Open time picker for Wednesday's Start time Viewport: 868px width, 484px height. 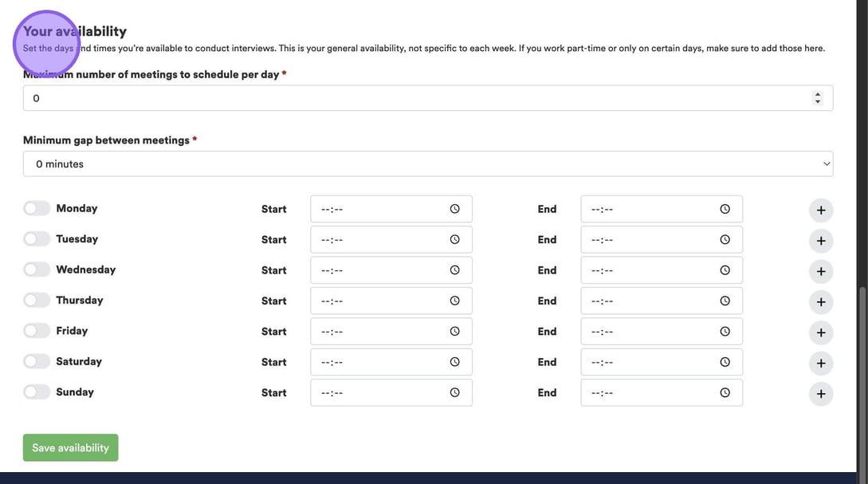click(x=454, y=270)
